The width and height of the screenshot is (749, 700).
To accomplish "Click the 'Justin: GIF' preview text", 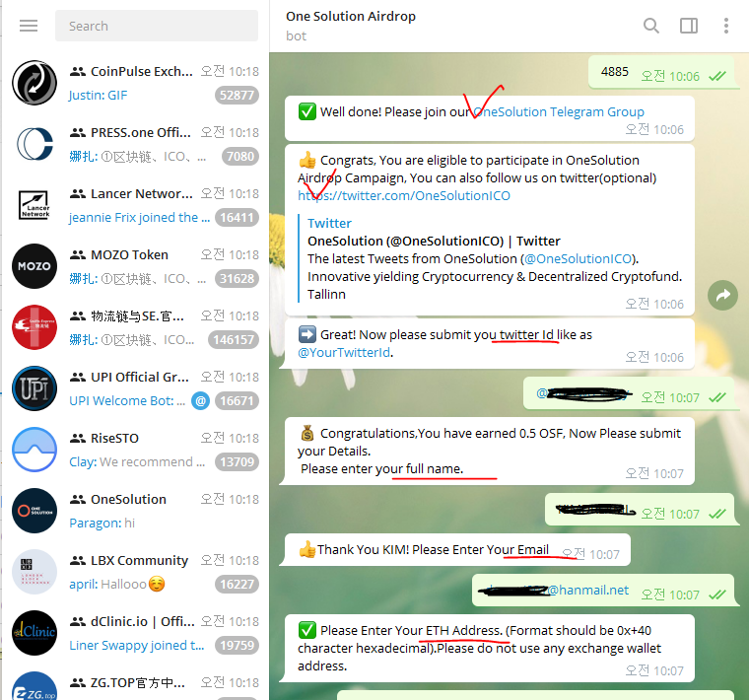I will coord(98,95).
